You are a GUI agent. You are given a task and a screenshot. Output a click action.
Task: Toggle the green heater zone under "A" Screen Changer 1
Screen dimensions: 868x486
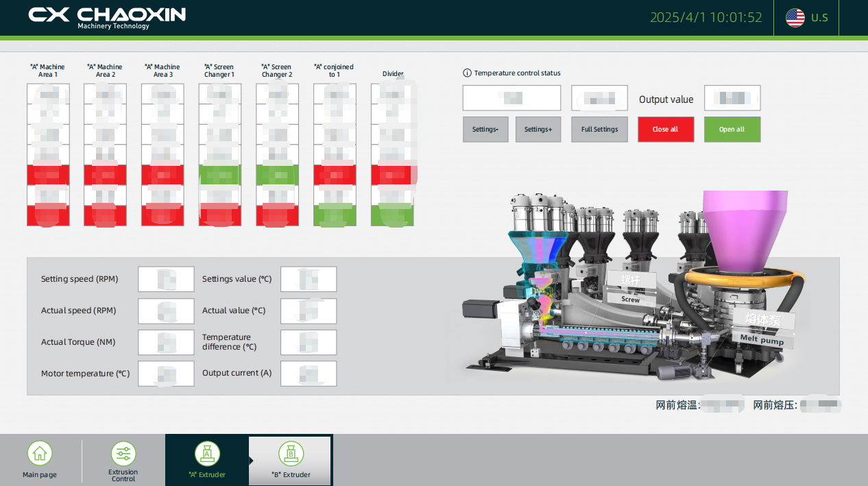point(219,174)
